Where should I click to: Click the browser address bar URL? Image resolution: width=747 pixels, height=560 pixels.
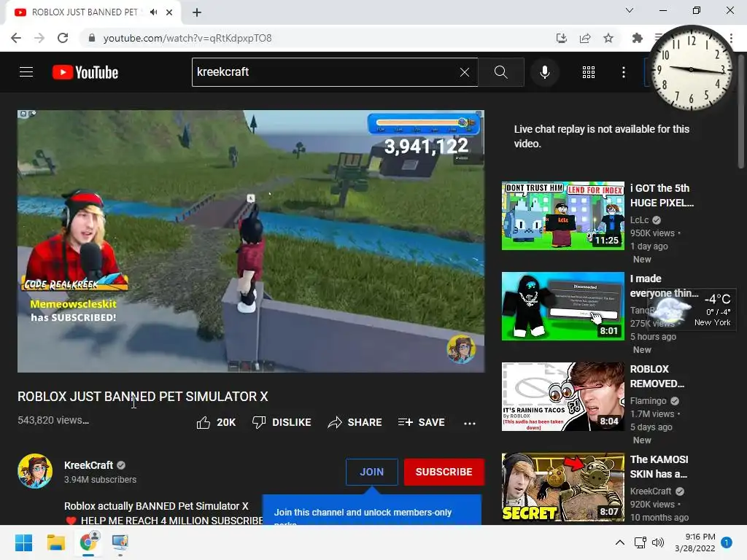(x=187, y=38)
